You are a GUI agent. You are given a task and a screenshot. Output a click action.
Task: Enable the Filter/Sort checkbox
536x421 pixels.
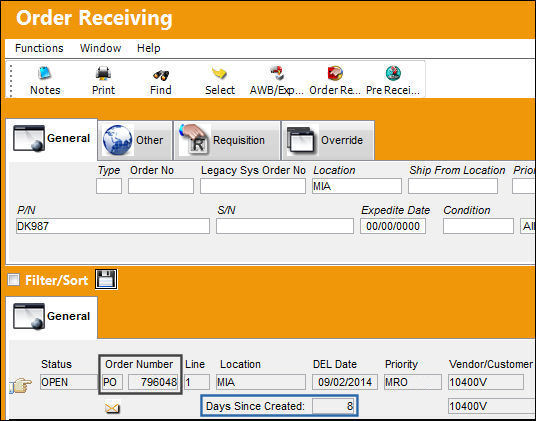point(14,280)
